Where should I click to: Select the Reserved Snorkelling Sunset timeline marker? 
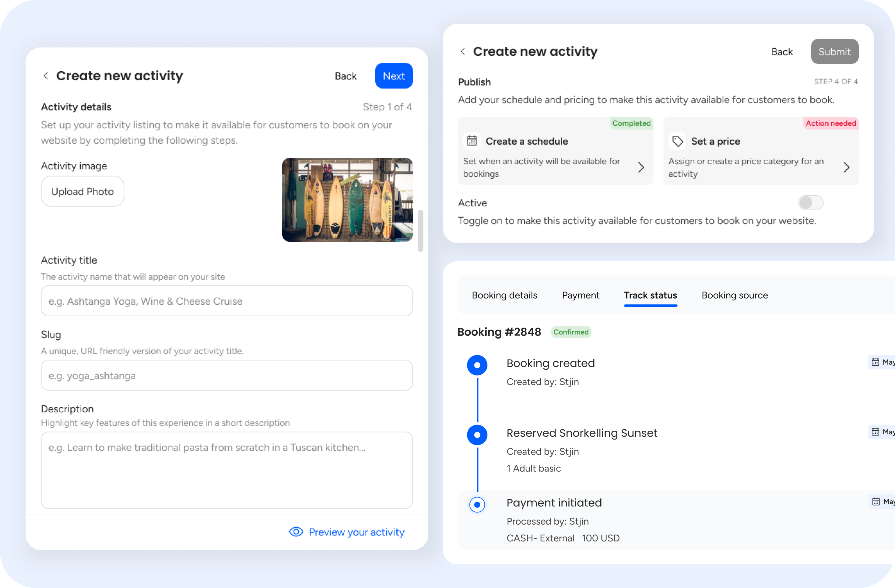477,435
